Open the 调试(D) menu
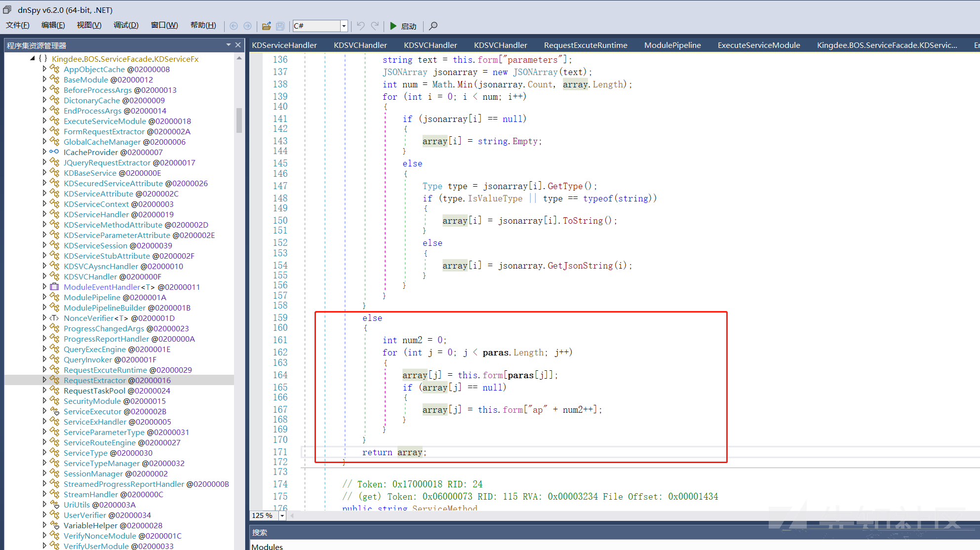Viewport: 980px width, 550px height. (126, 25)
